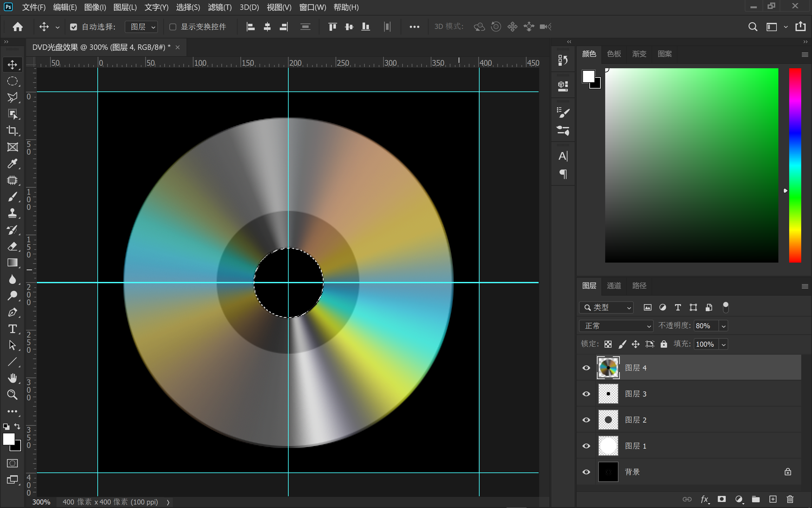Screen dimensions: 812x508
Task: Align top edges button in options bar
Action: (x=332, y=27)
